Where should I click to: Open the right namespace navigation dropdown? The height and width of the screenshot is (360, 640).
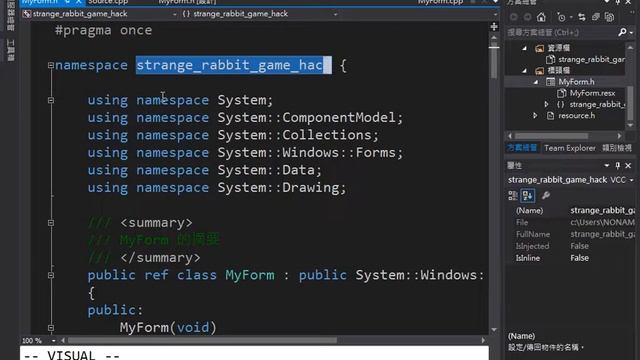click(x=336, y=14)
